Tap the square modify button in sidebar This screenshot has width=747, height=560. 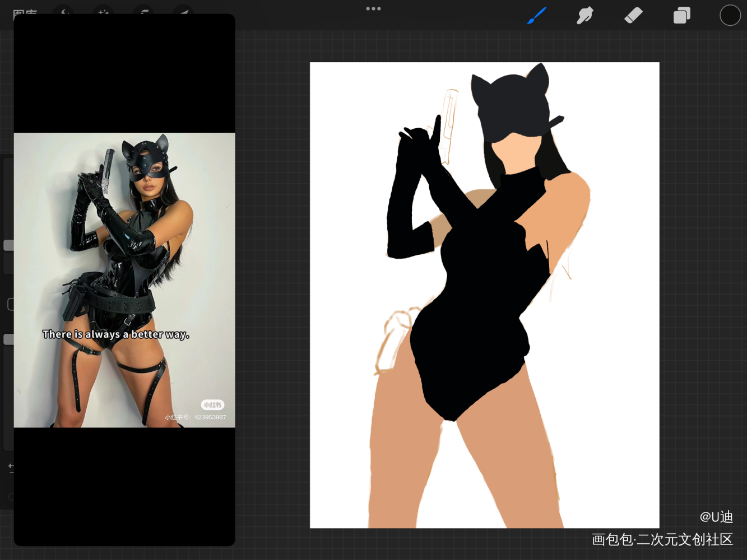pos(10,304)
